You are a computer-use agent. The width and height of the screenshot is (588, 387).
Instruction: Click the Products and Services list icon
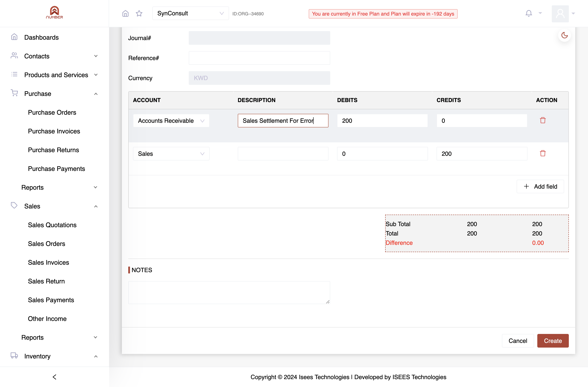(x=14, y=74)
